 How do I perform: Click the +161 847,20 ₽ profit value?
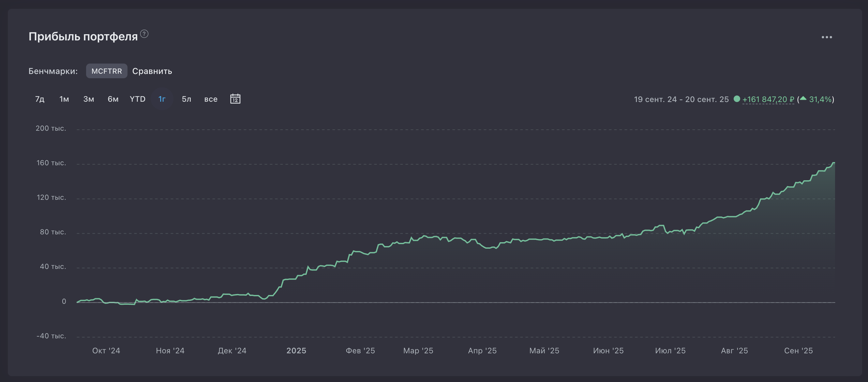[x=768, y=99]
